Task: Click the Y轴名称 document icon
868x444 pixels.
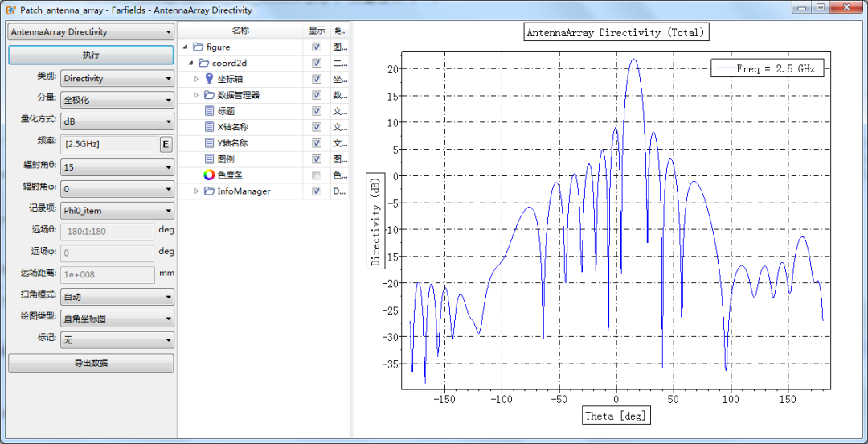Action: [209, 143]
